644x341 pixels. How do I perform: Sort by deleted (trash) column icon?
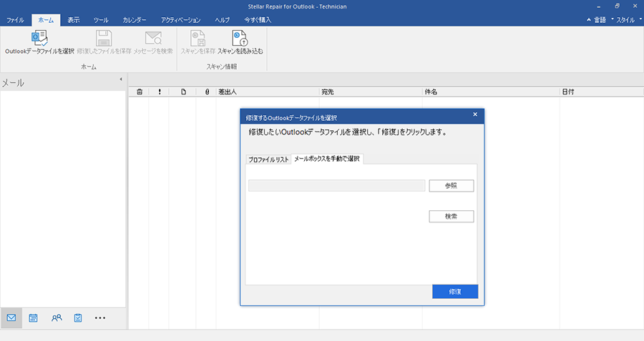pos(140,92)
